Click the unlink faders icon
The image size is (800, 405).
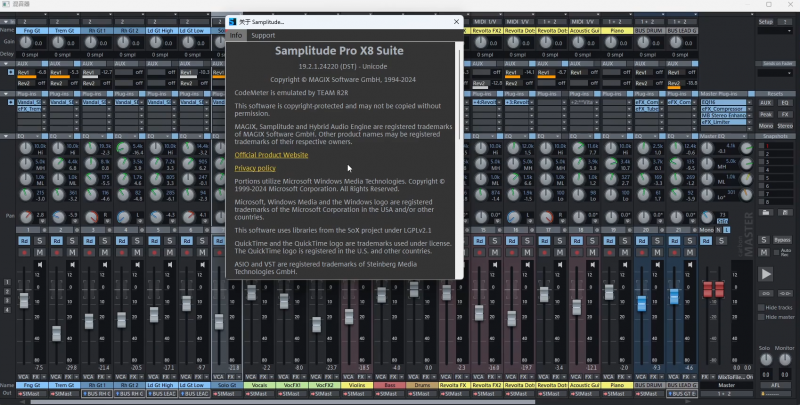tap(785, 293)
